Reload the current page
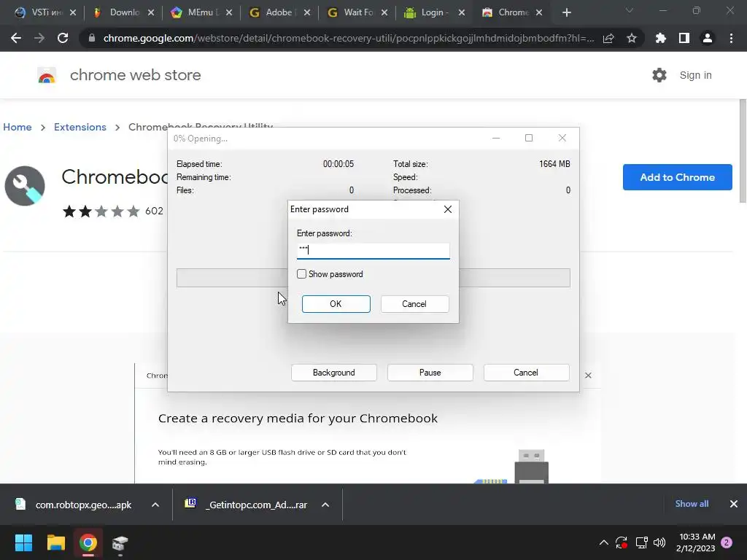Screen dimensions: 747x560 pyautogui.click(x=63, y=38)
